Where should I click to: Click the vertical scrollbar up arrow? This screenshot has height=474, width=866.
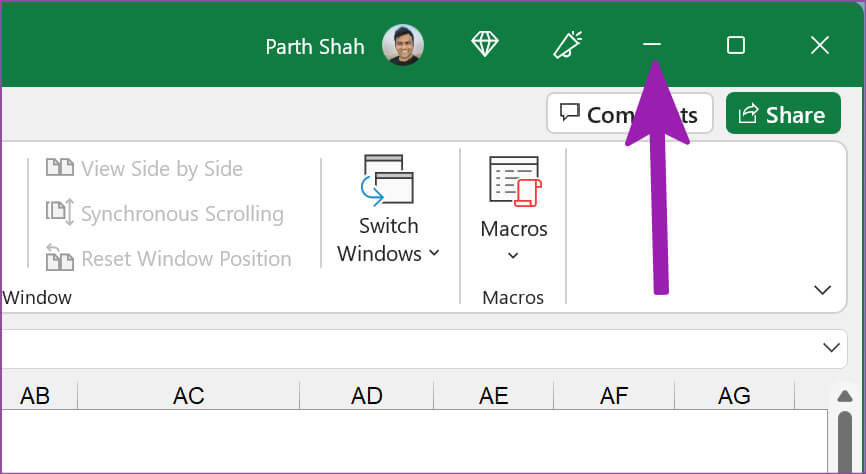[x=844, y=396]
